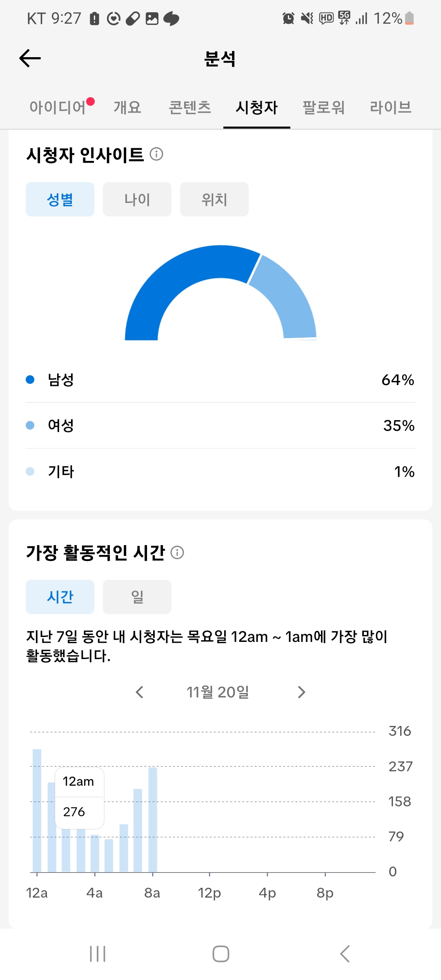Select 시간 view button

[60, 597]
